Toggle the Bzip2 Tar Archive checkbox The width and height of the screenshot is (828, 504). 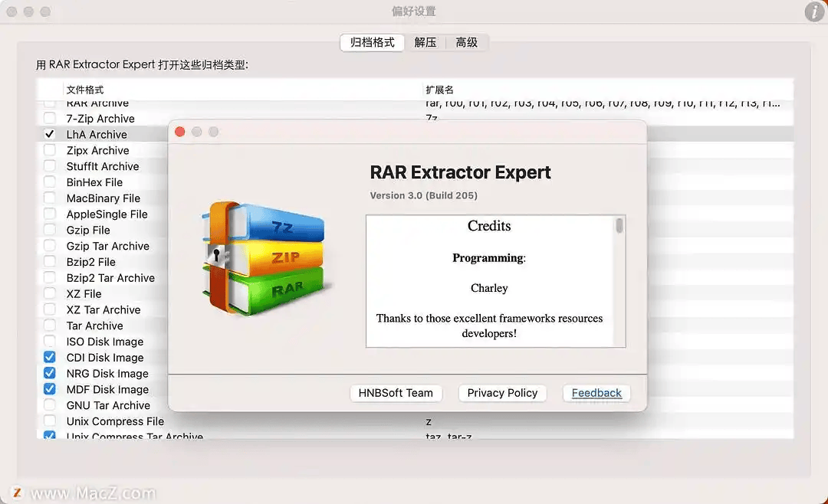[x=50, y=277]
